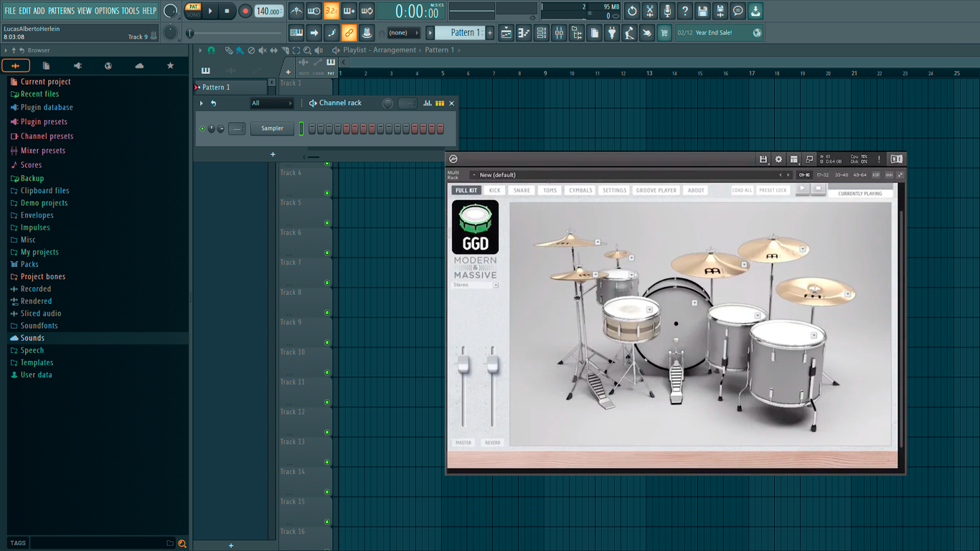Toggle the link to controller button
Viewport: 980px width, 551px height.
coord(349,33)
